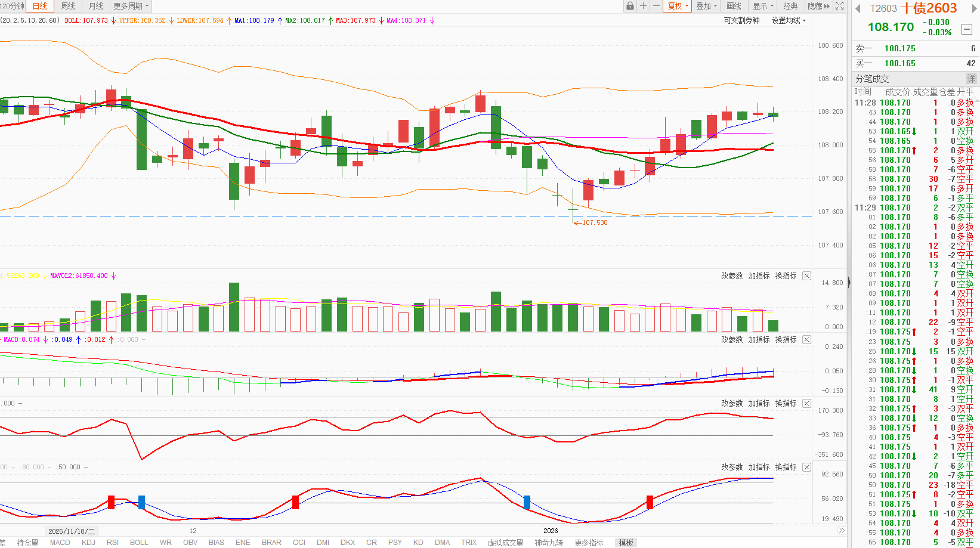Close the volume indicator panel
Screen dimensions: 980x548
[806, 275]
